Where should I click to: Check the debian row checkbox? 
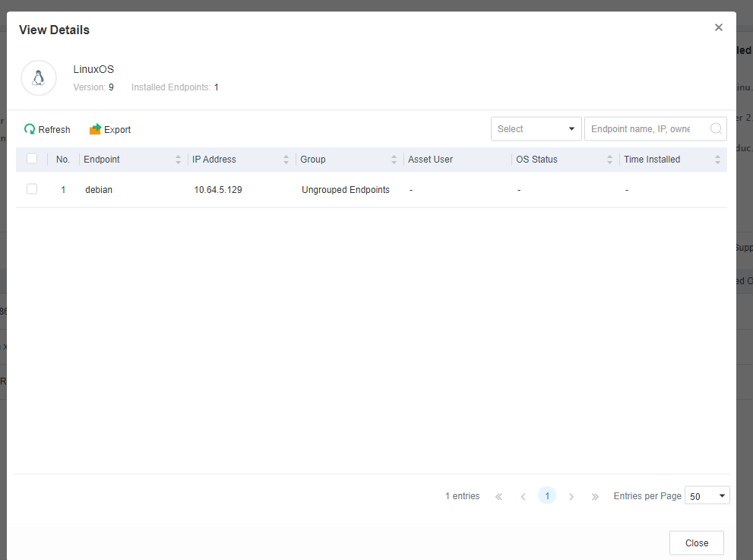pos(32,189)
